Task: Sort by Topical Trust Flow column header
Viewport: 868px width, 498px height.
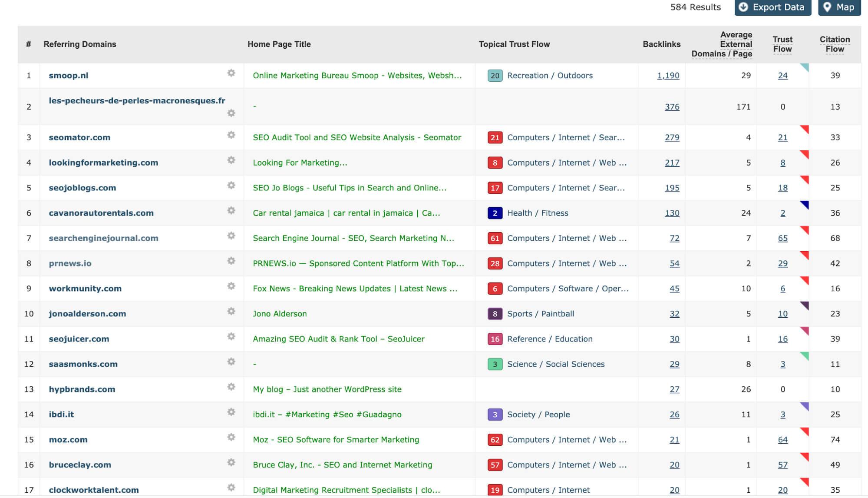Action: click(x=514, y=44)
